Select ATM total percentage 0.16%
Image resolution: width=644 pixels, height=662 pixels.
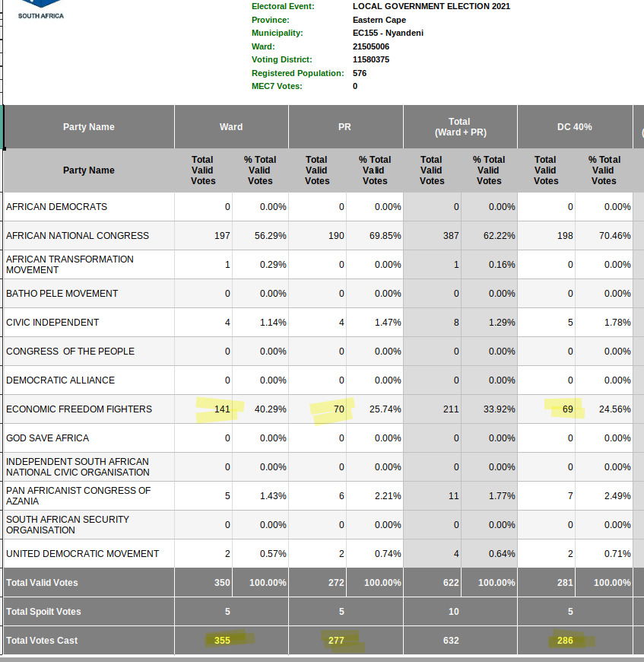click(502, 265)
